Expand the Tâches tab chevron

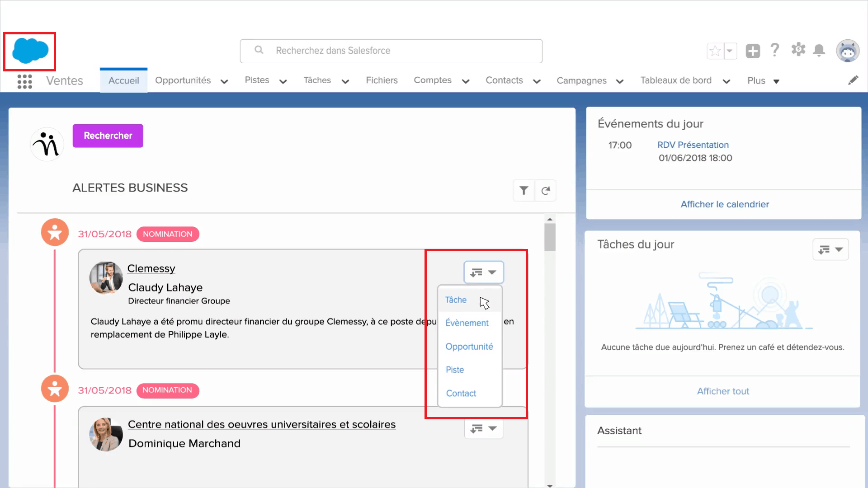click(345, 81)
